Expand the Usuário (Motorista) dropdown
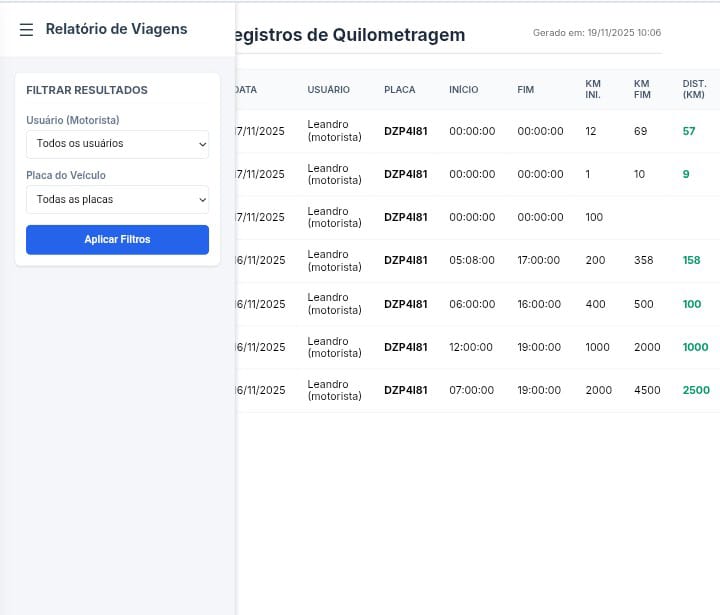720x615 pixels. [117, 144]
